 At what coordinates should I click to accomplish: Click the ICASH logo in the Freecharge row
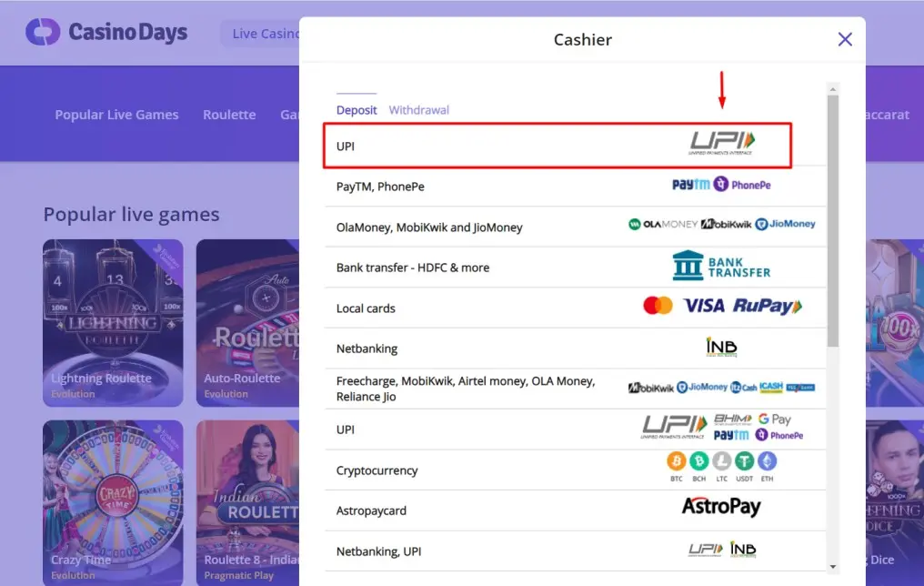771,388
